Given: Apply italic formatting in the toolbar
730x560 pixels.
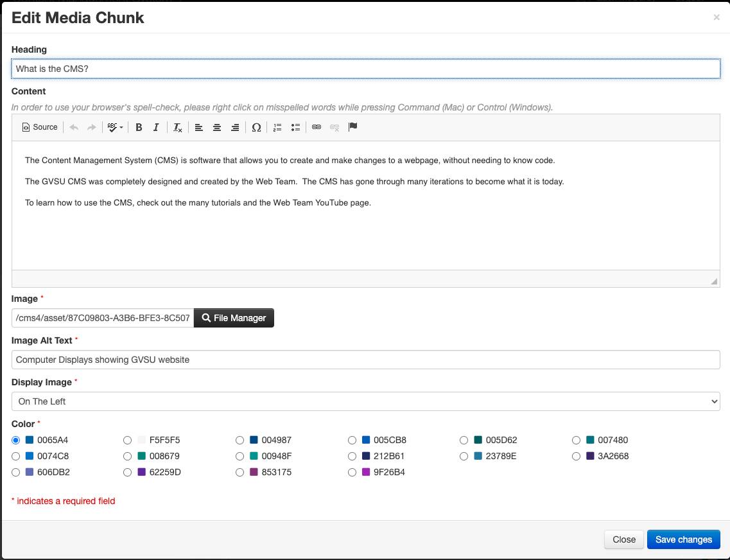Looking at the screenshot, I should [x=156, y=127].
